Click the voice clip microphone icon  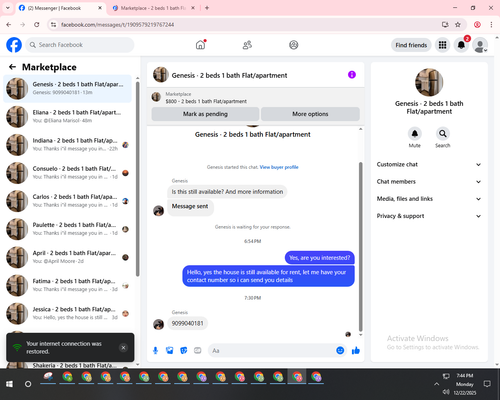155,351
